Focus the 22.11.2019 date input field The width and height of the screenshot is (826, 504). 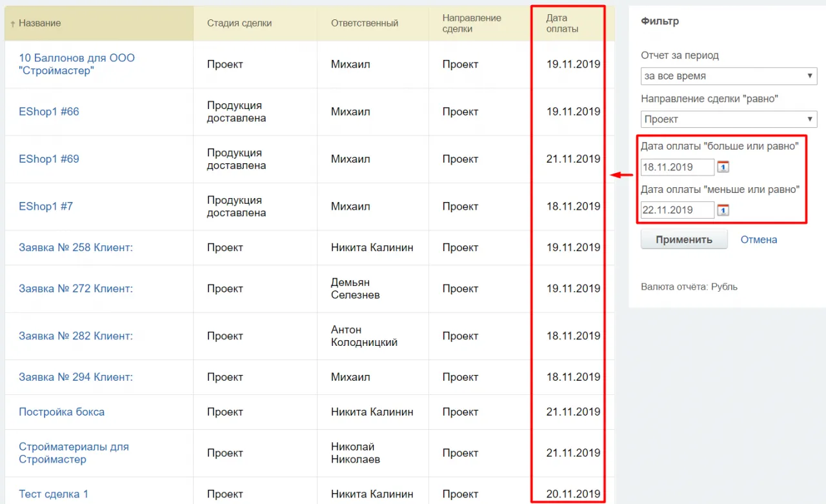click(677, 210)
